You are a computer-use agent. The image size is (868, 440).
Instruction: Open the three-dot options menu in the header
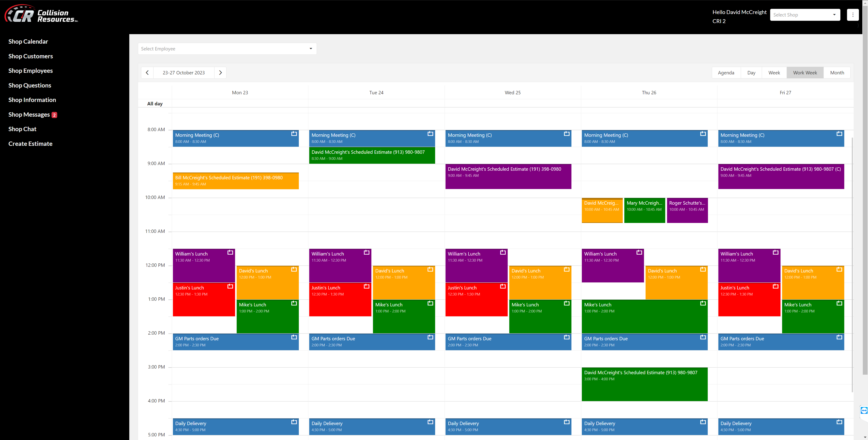pos(853,14)
